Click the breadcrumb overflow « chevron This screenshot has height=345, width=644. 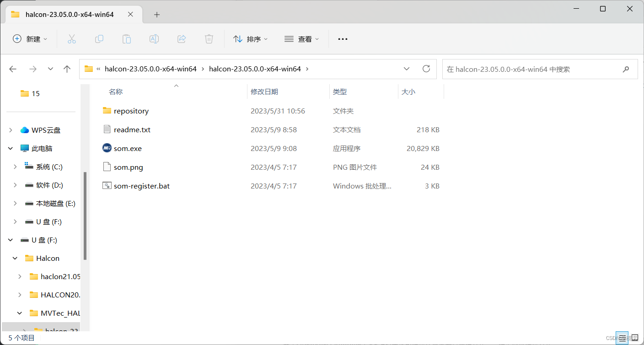click(x=98, y=69)
